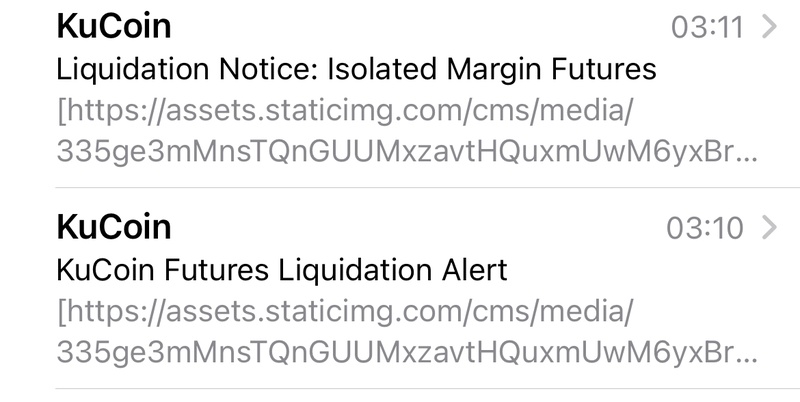Image resolution: width=800 pixels, height=402 pixels.
Task: Tap blank area between first KuCoin name and 03:11
Action: click(x=420, y=28)
